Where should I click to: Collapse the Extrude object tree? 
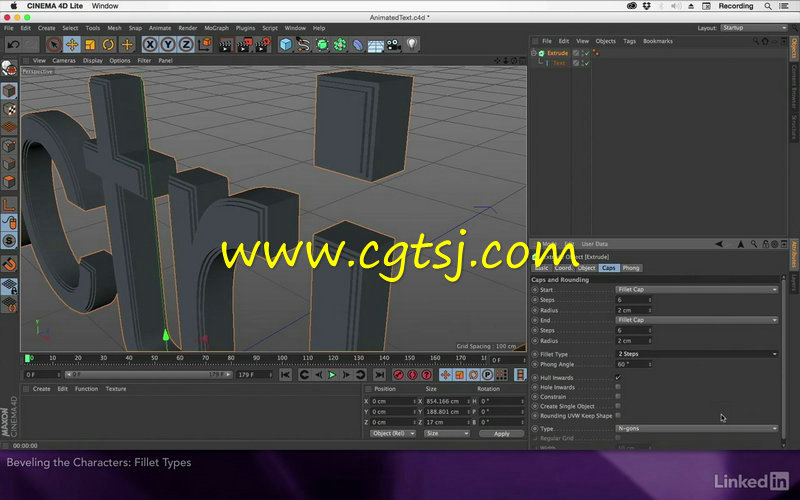[x=534, y=53]
